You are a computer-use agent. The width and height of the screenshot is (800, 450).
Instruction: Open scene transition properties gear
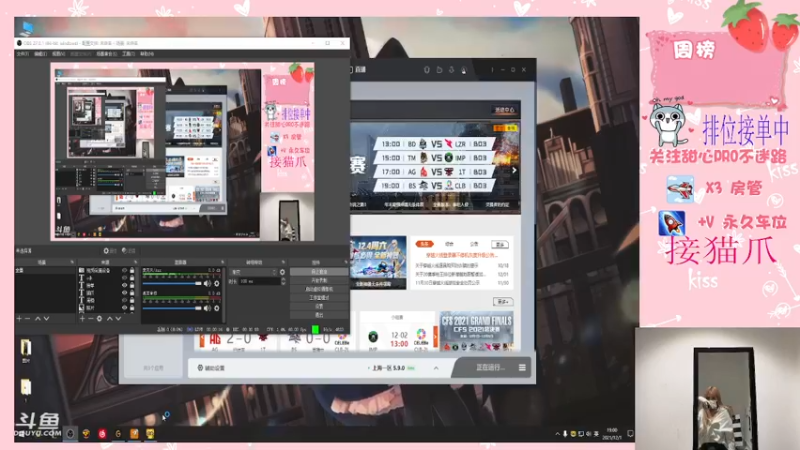tap(282, 272)
